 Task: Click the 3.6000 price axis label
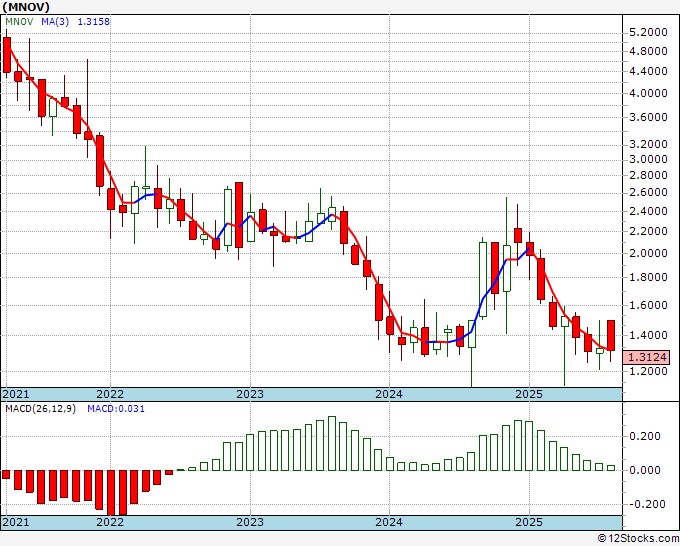click(648, 117)
